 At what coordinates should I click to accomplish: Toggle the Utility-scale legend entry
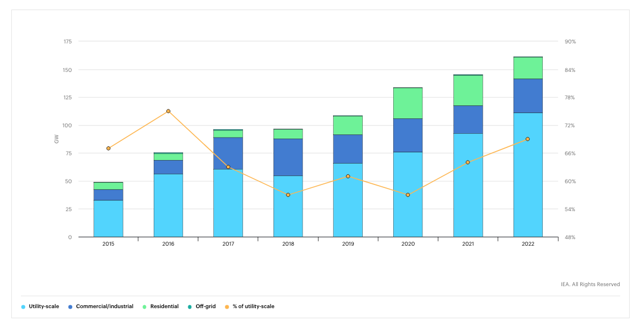pyautogui.click(x=40, y=306)
